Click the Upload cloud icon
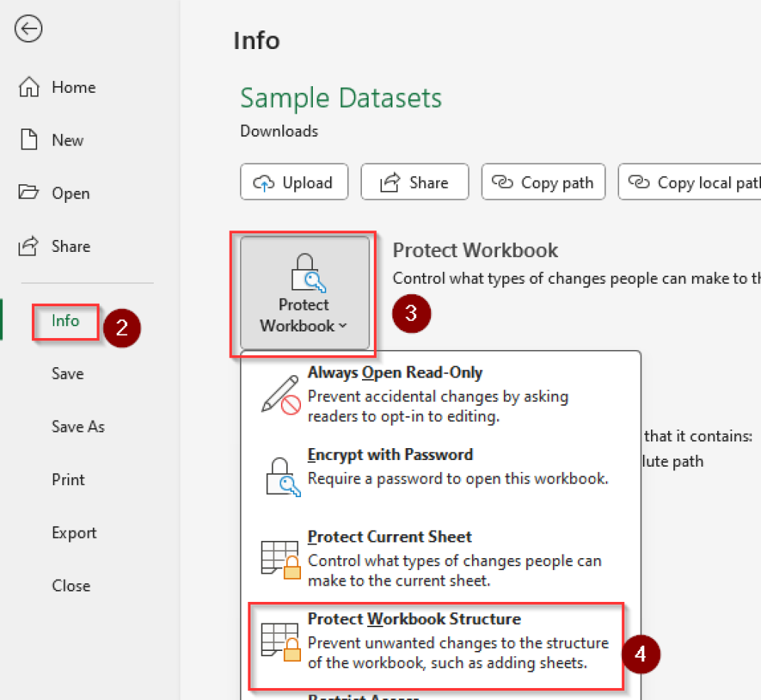 [x=266, y=182]
